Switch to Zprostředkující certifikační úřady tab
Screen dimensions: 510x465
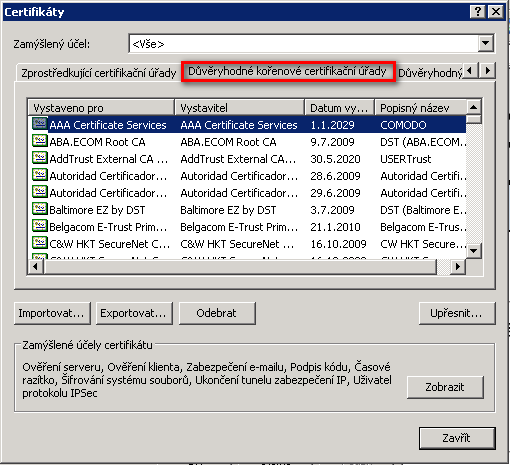(99, 73)
